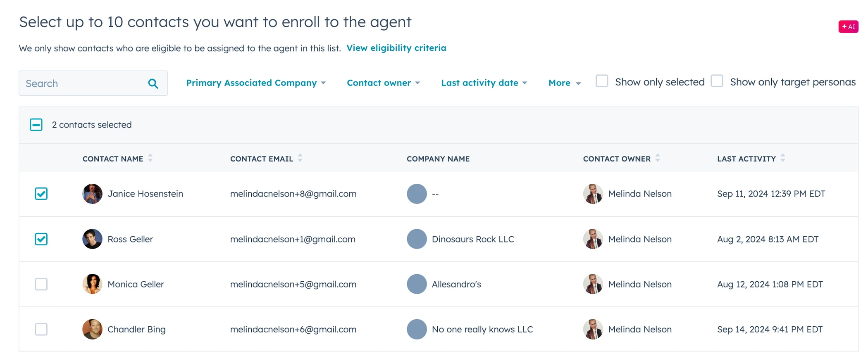
Task: Uncheck Janice Hosenstein's checkbox
Action: (x=41, y=194)
